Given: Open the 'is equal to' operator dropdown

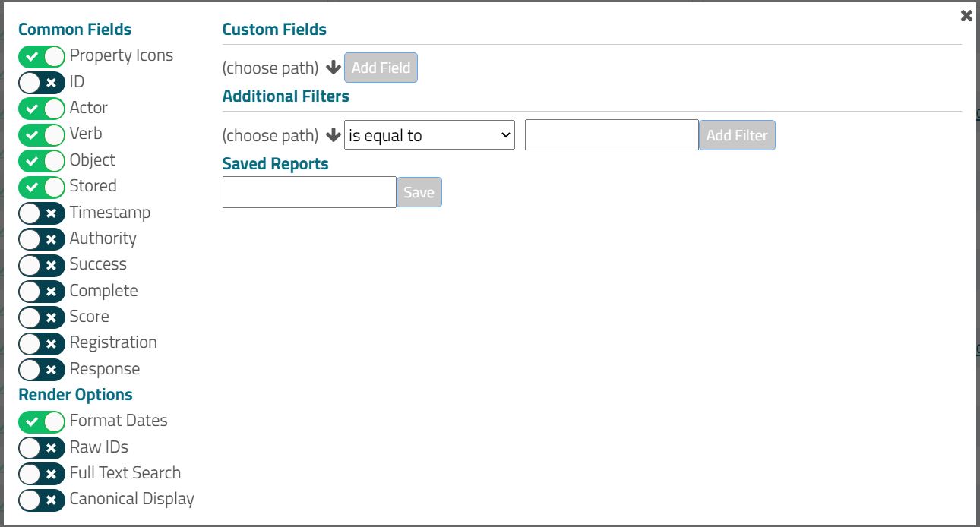Looking at the screenshot, I should pos(429,135).
